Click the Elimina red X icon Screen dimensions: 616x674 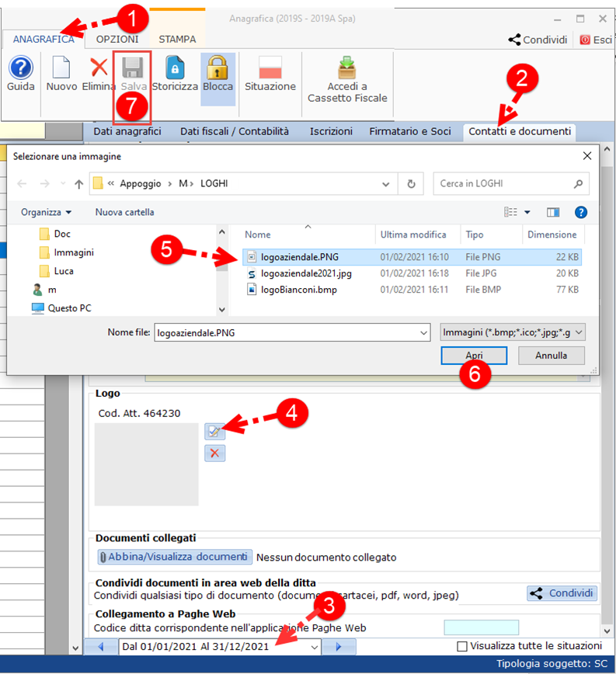99,68
